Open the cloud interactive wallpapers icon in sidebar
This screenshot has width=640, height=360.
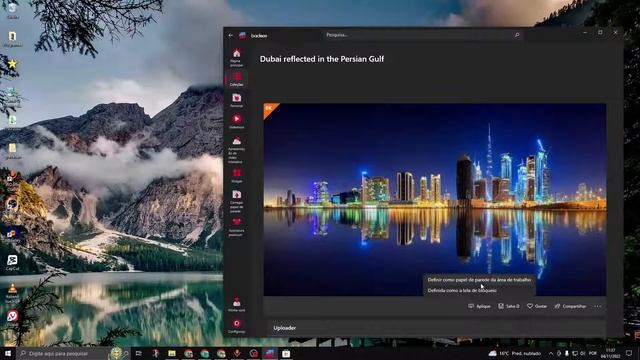(x=236, y=150)
